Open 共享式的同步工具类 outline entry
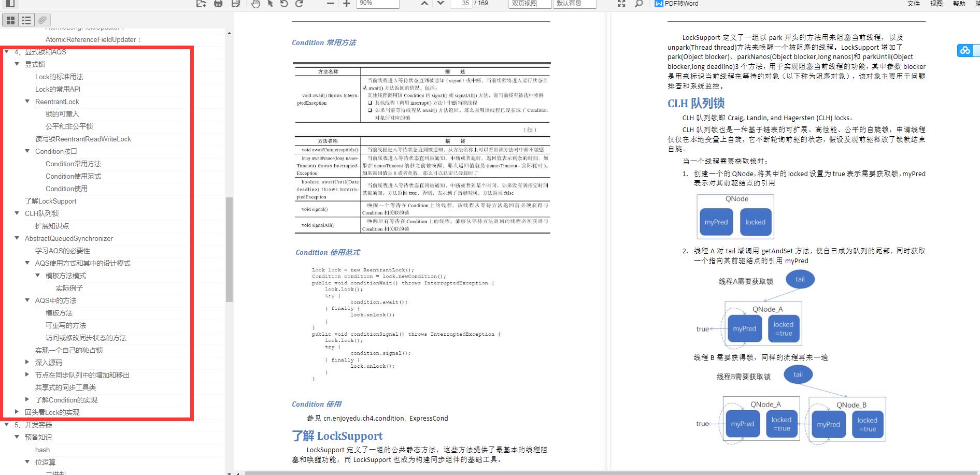The width and height of the screenshot is (980, 475). (x=65, y=387)
